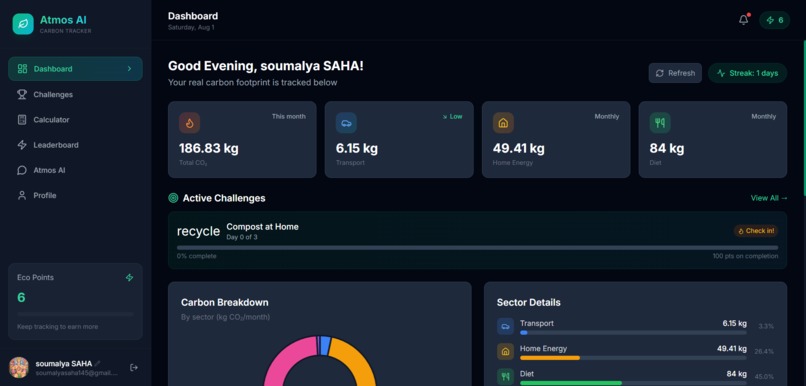Click the chevron on Dashboard item
The width and height of the screenshot is (806, 386).
[129, 69]
